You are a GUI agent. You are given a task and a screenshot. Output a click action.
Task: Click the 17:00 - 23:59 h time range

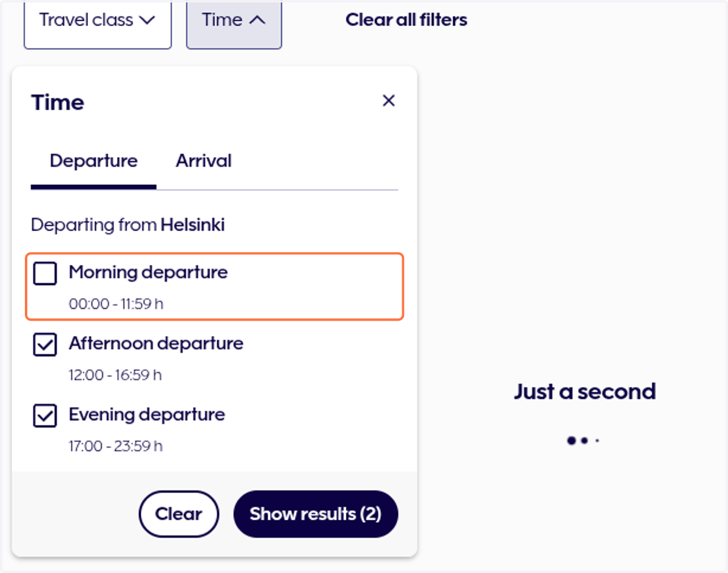[116, 447]
